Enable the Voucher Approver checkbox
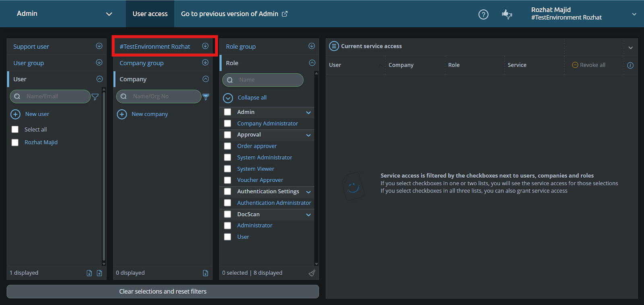The width and height of the screenshot is (644, 305). tap(227, 180)
